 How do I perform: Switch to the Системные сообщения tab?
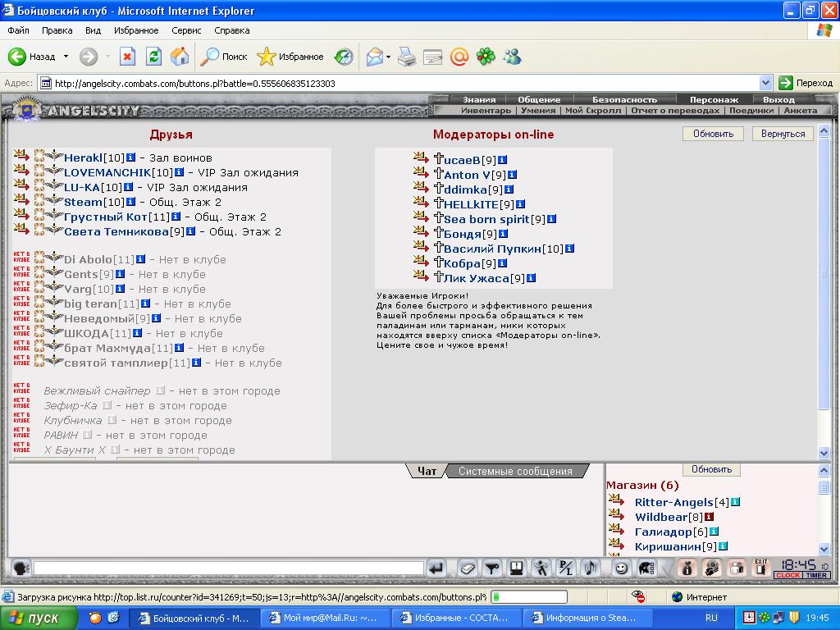(515, 471)
